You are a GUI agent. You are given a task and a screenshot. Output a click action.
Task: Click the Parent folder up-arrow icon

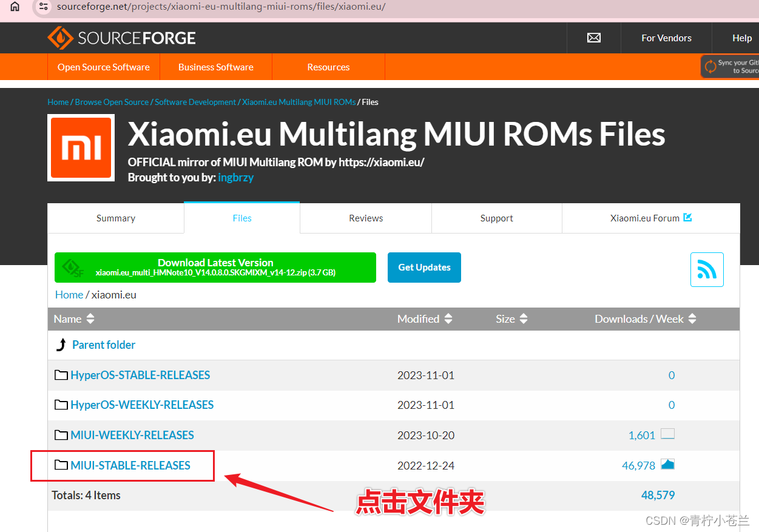click(61, 345)
